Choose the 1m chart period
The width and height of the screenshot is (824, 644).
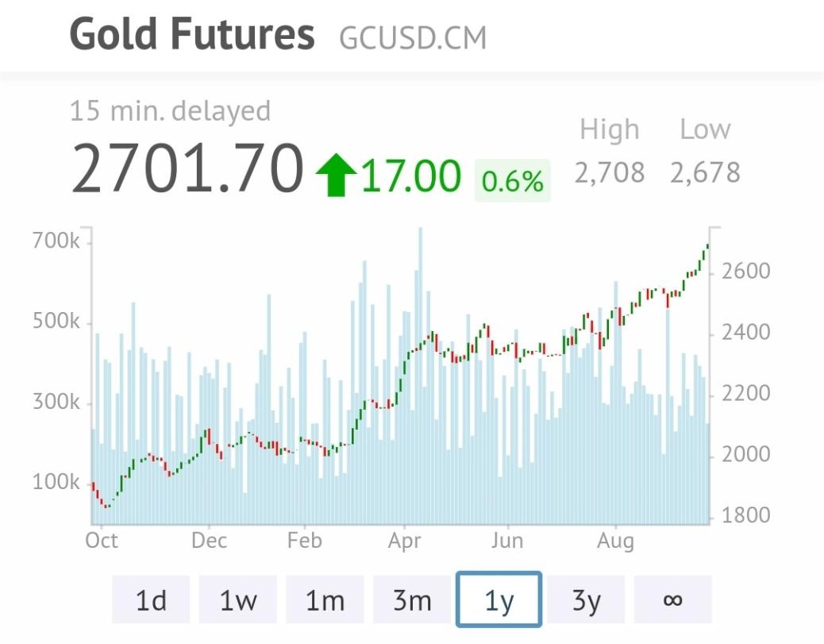(325, 600)
